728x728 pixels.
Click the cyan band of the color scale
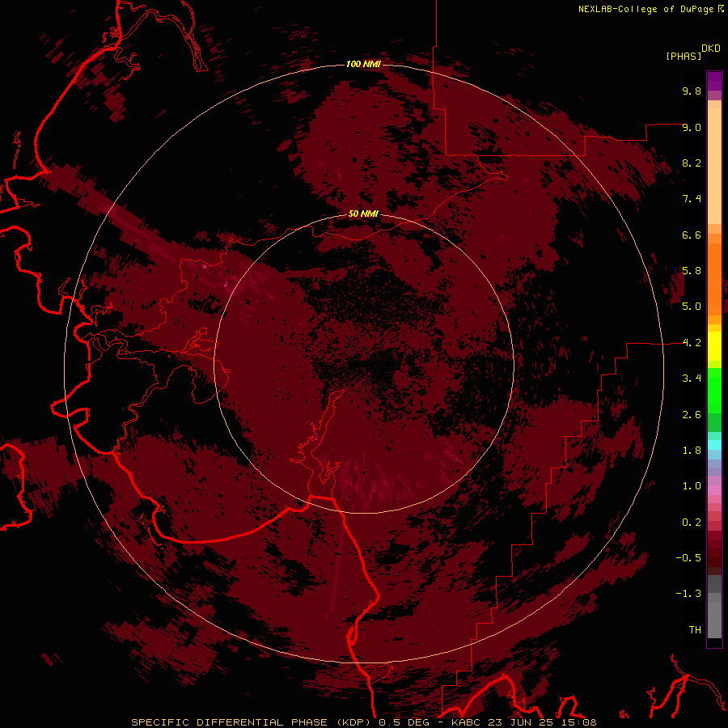[714, 444]
